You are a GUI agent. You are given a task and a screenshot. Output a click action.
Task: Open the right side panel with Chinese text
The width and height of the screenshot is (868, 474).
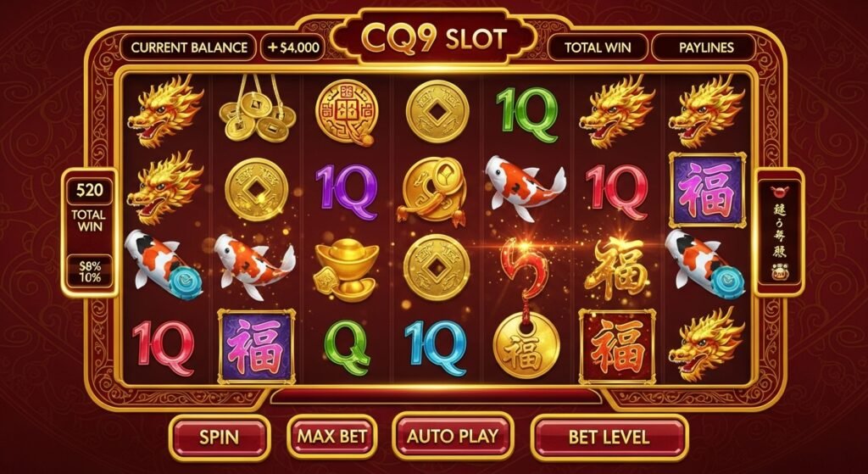pyautogui.click(x=780, y=232)
